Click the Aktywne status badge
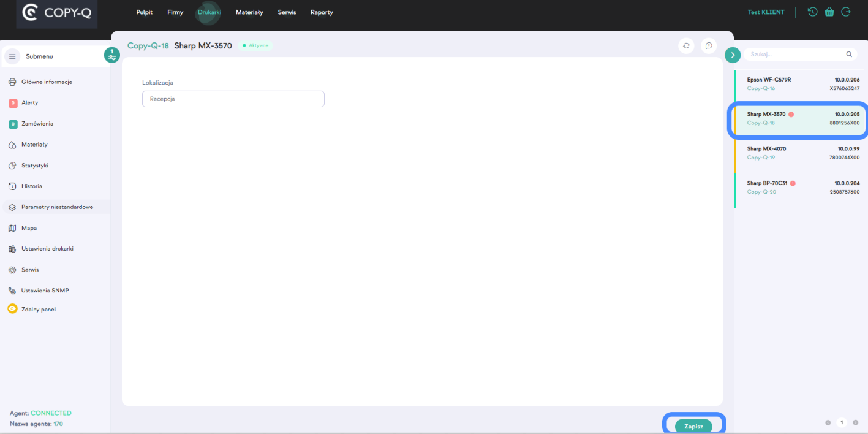The height and width of the screenshot is (434, 868). click(x=255, y=45)
